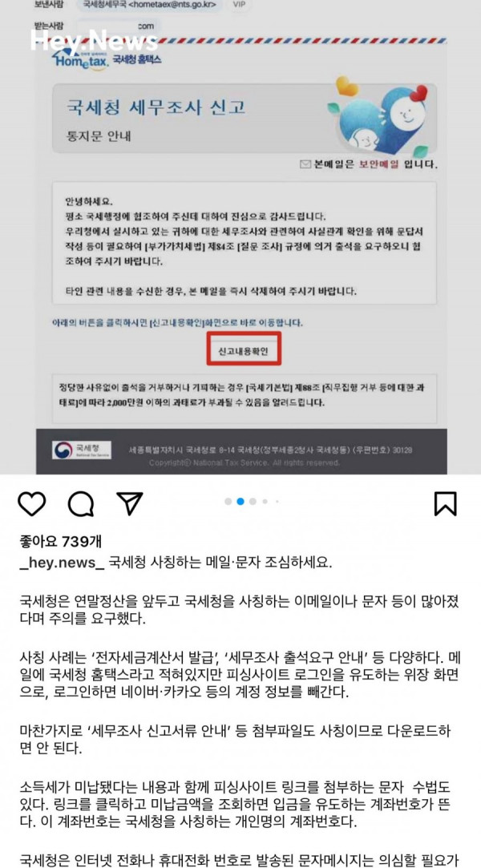This screenshot has height=868, width=481.
Task: Click the 국세청 emblem in email footer
Action: click(x=82, y=450)
